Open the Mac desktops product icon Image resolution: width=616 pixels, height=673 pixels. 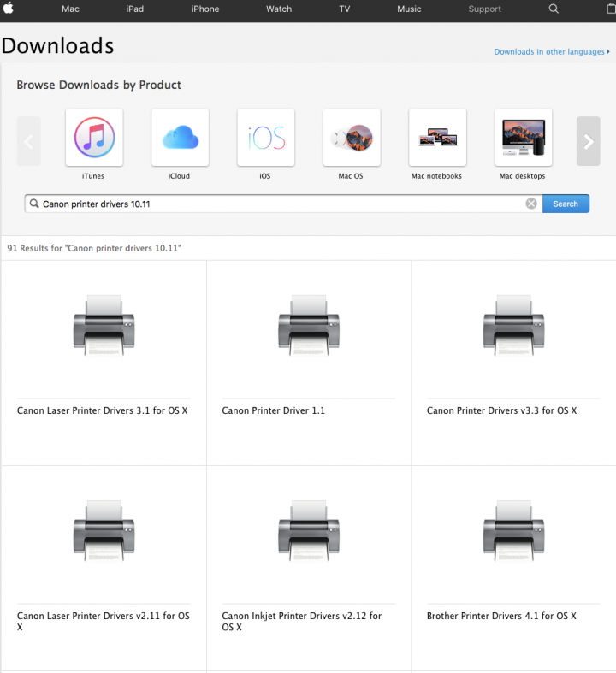[524, 138]
